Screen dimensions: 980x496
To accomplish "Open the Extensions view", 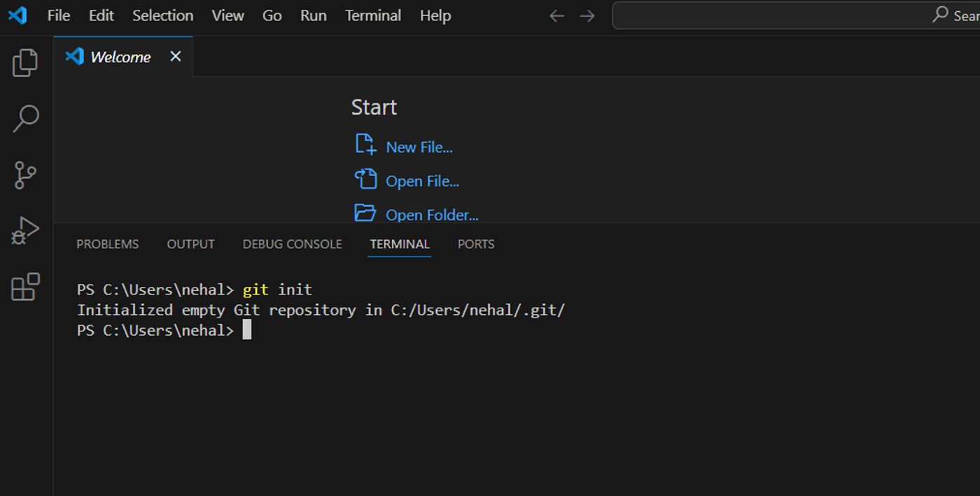I will (25, 287).
